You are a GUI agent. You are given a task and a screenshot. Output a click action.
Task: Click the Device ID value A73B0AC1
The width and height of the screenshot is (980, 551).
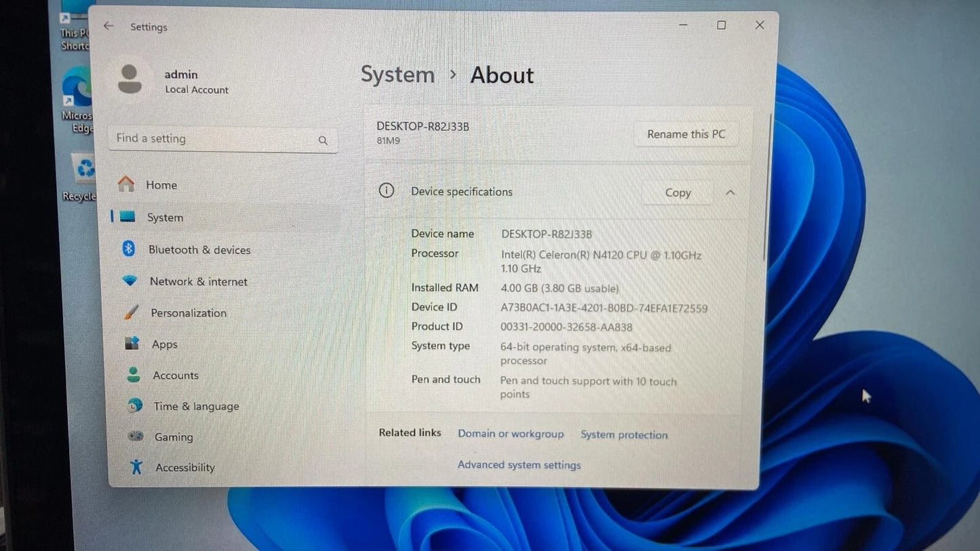coord(604,308)
